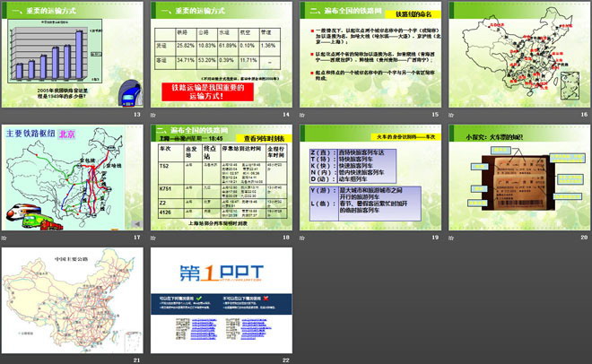
Task: Select slide 20 with the train ticket photo
Action: click(519, 178)
